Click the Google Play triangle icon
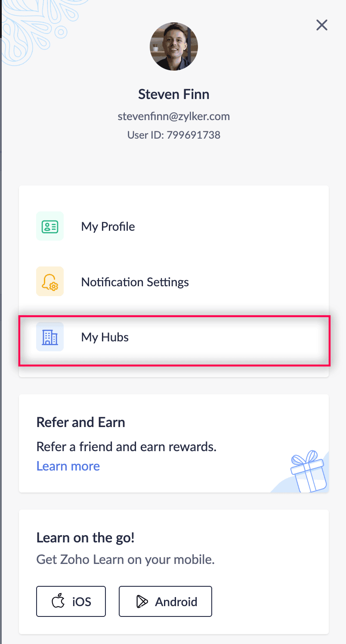The height and width of the screenshot is (644, 346). click(142, 601)
